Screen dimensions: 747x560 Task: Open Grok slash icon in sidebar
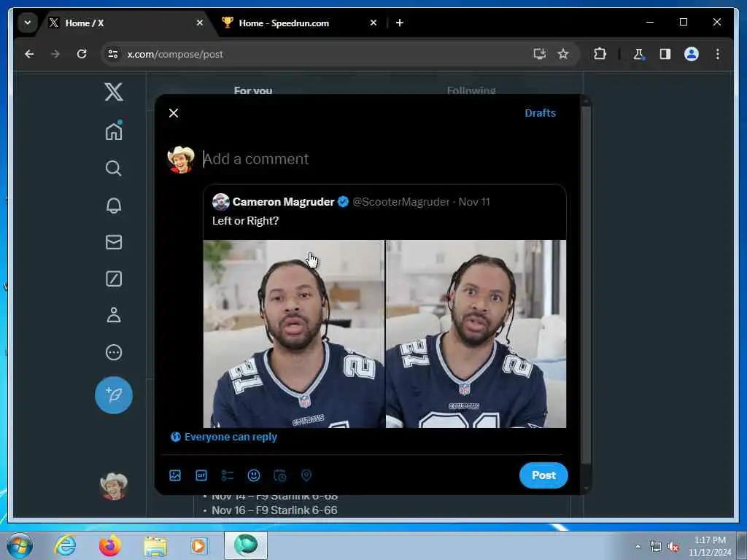click(x=113, y=279)
